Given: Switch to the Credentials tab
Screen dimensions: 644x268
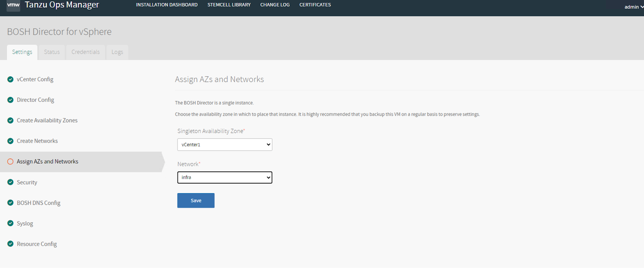Looking at the screenshot, I should [86, 52].
